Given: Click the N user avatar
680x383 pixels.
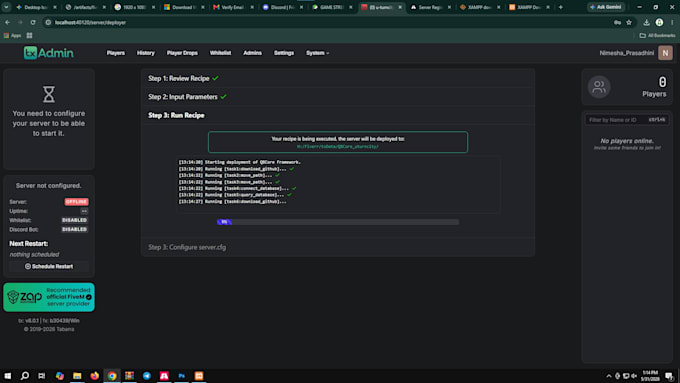Looking at the screenshot, I should tap(665, 53).
